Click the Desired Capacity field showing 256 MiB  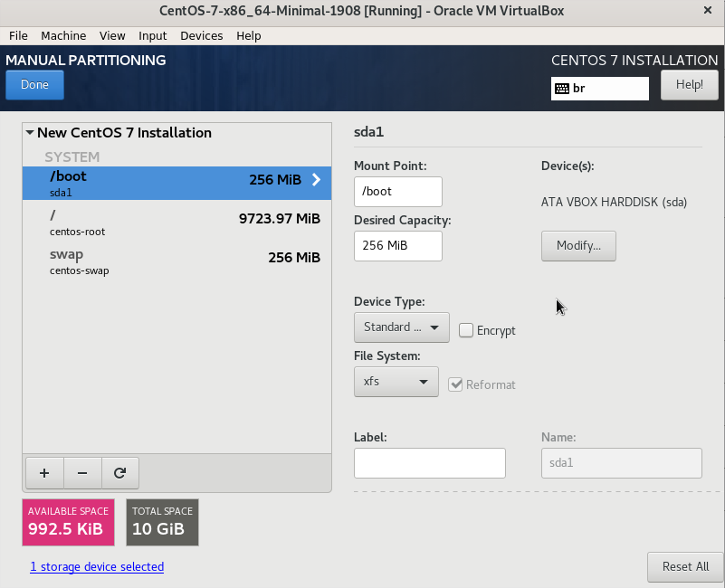398,246
